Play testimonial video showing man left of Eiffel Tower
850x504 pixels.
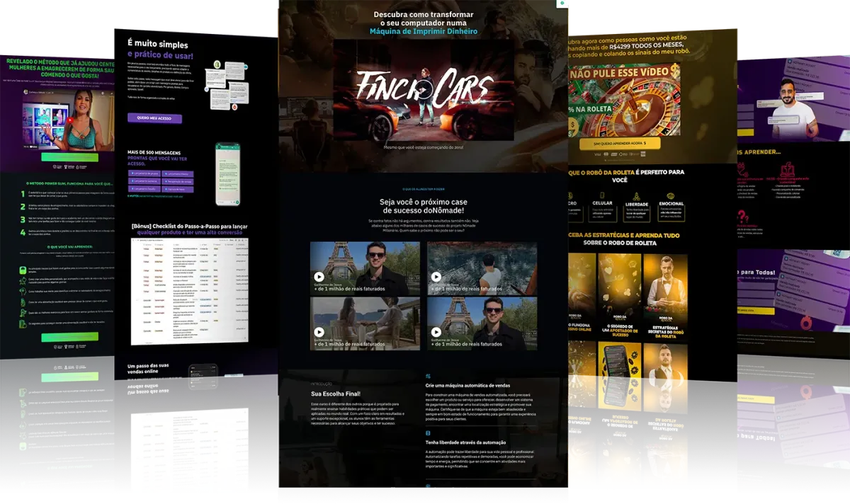click(319, 277)
